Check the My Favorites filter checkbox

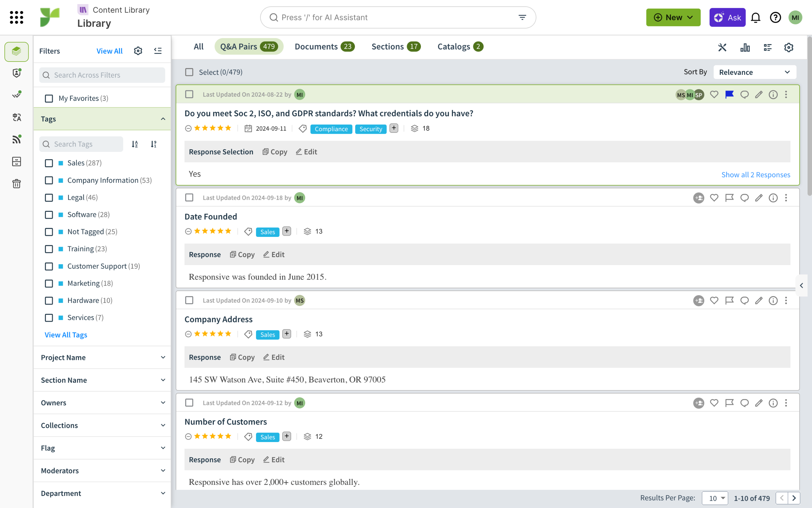(x=49, y=98)
